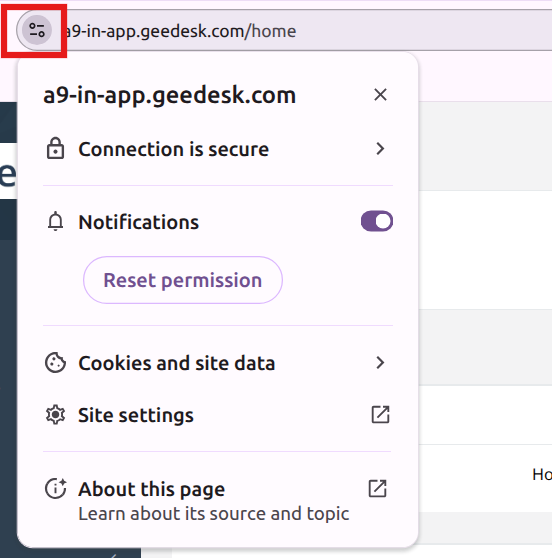
Task: Click the site information tune icon
Action: [37, 30]
